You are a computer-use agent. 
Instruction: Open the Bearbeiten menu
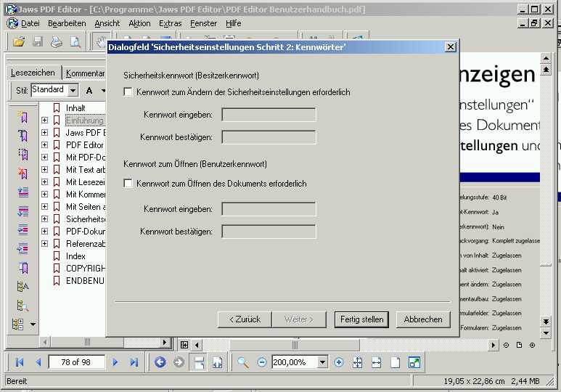[x=67, y=23]
